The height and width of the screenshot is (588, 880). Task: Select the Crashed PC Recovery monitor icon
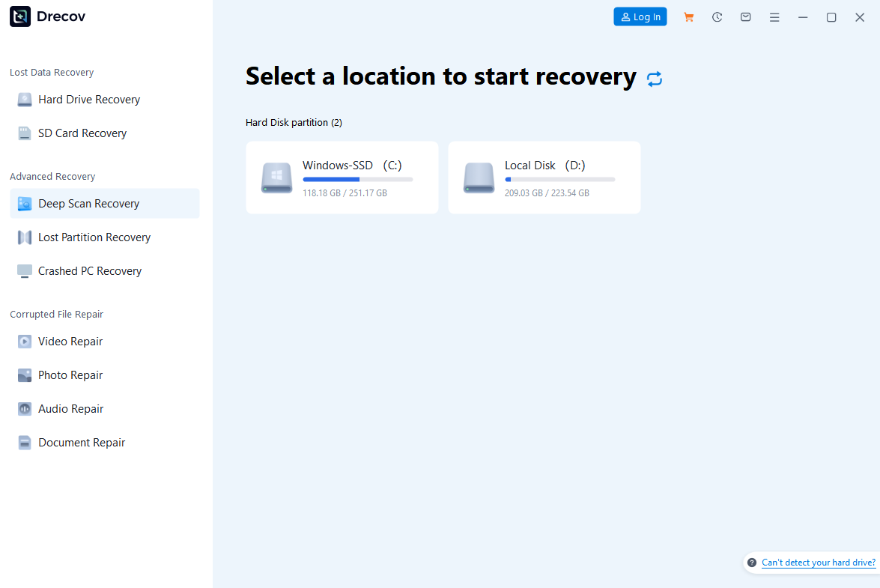click(25, 270)
